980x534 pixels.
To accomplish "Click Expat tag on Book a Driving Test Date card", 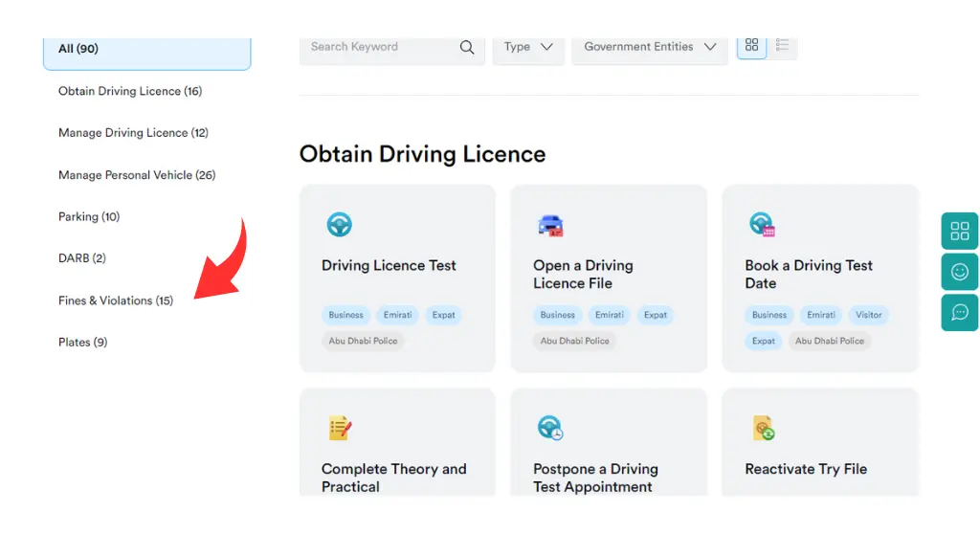I will point(764,342).
